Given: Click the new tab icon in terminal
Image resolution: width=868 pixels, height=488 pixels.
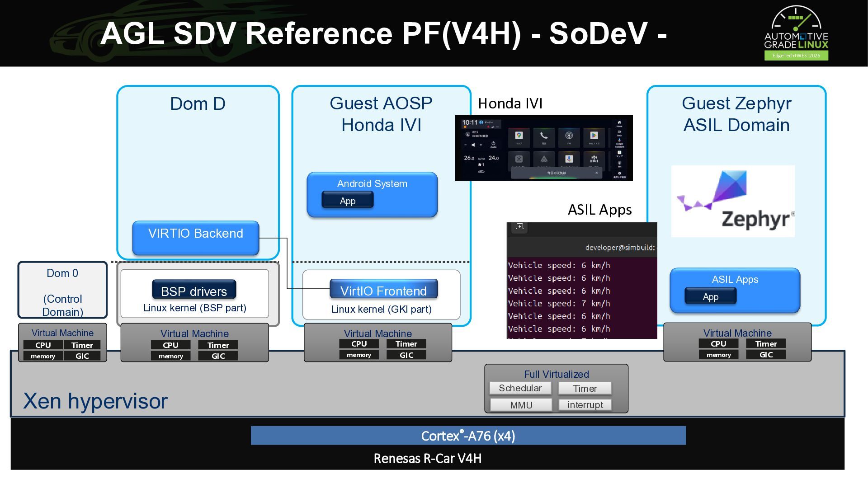Looking at the screenshot, I should [520, 226].
